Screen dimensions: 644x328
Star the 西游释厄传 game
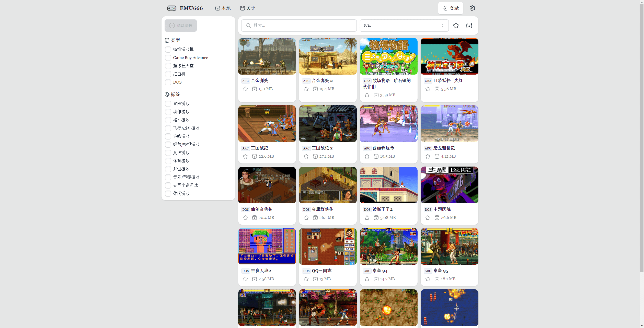coord(367,156)
